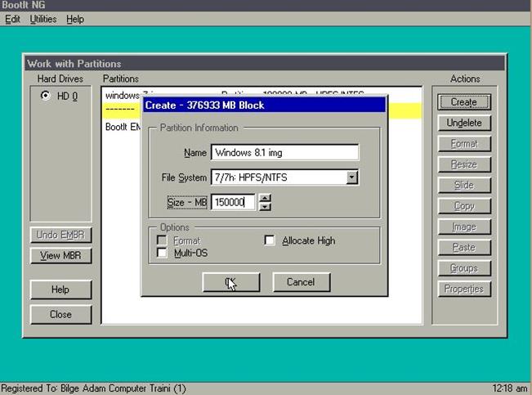
Task: Click the Undo EMBR button
Action: tap(60, 235)
